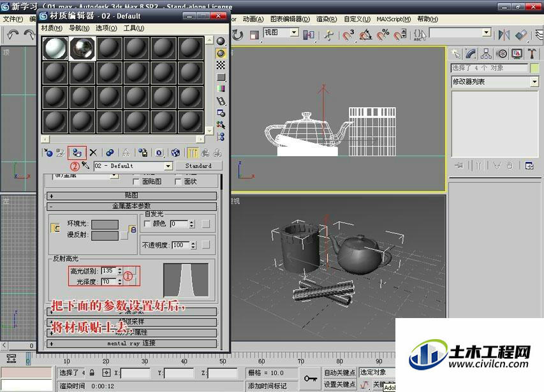Open 帮助(H) menu

point(427,19)
